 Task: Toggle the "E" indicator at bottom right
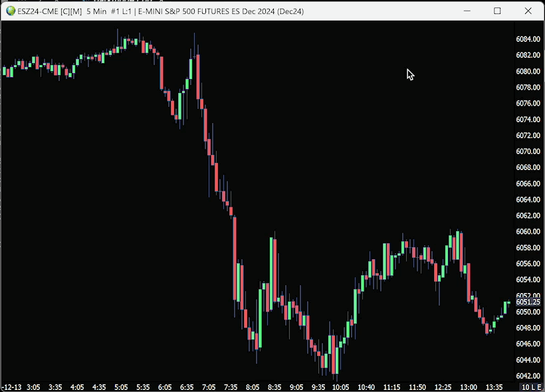click(x=539, y=387)
